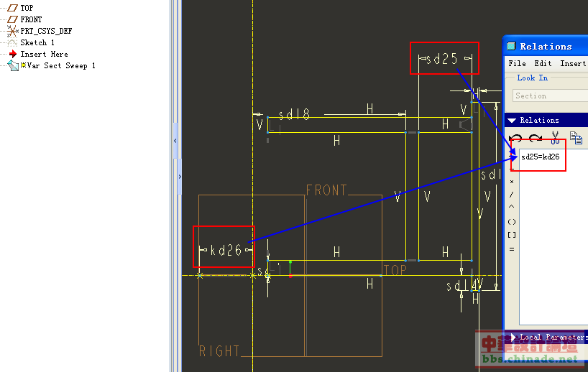Select the FRONT datum plane in model tree
The image size is (588, 372).
[31, 19]
